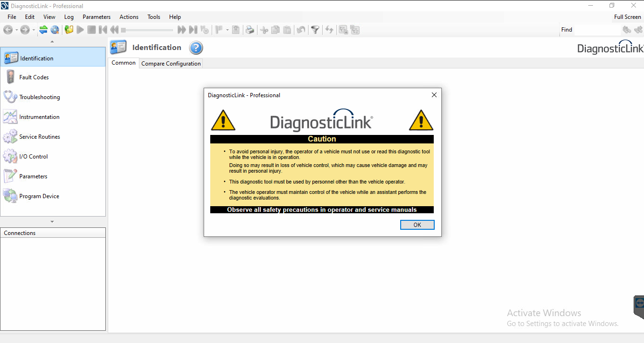Viewport: 644px width, 343px height.
Task: Open the Parameters sidebar panel
Action: pyautogui.click(x=53, y=176)
